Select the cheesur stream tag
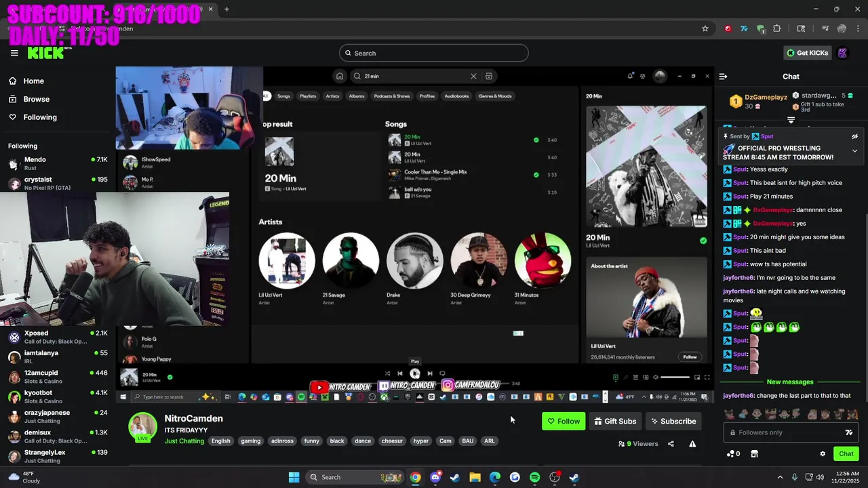The width and height of the screenshot is (868, 488). (392, 441)
